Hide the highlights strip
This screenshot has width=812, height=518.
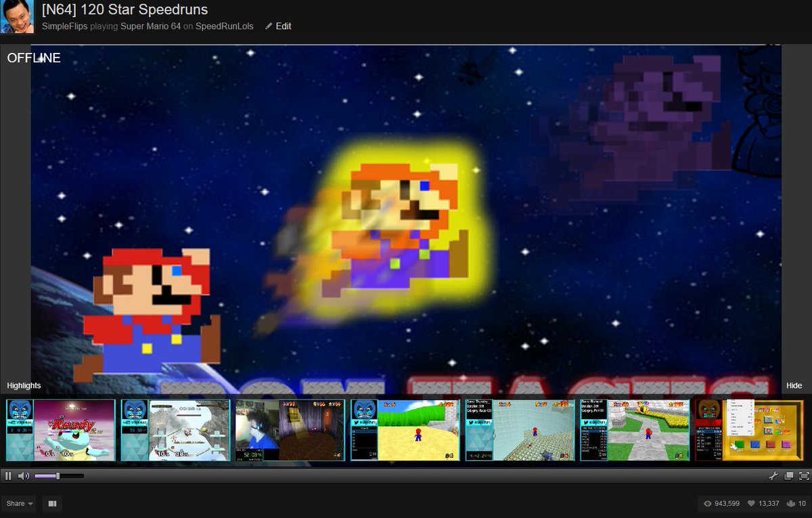794,385
